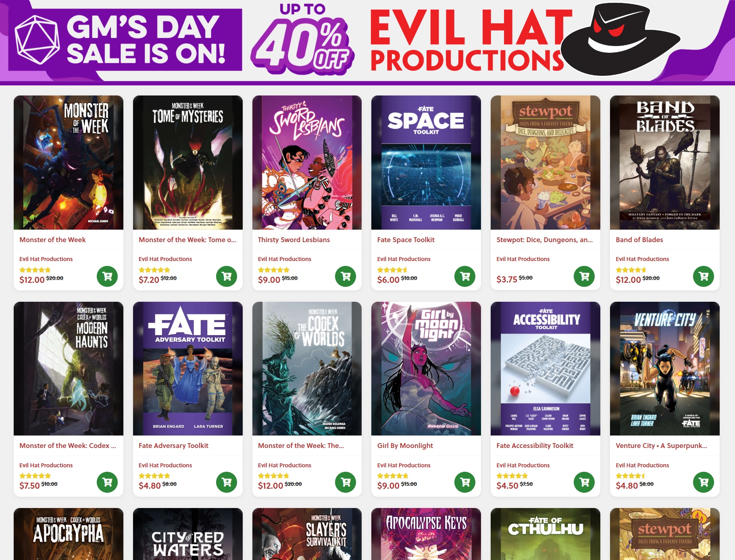Open Monster of the Week: Codex title link

(68, 446)
